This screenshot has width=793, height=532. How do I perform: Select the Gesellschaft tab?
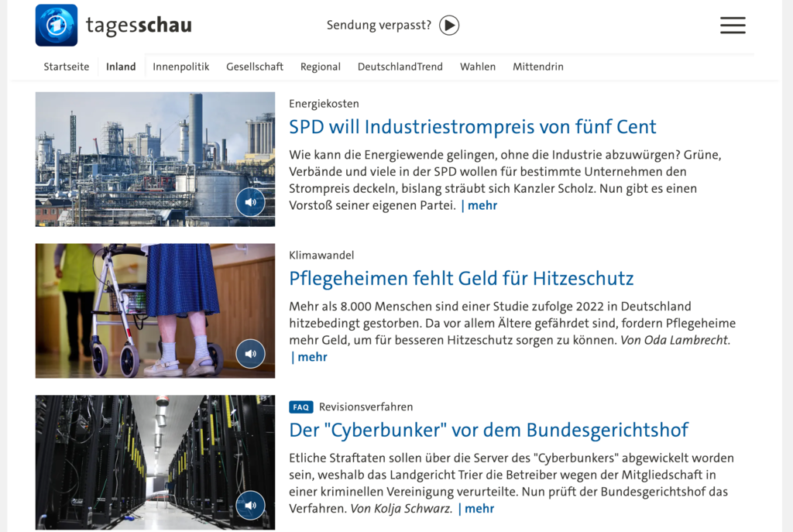pyautogui.click(x=255, y=67)
